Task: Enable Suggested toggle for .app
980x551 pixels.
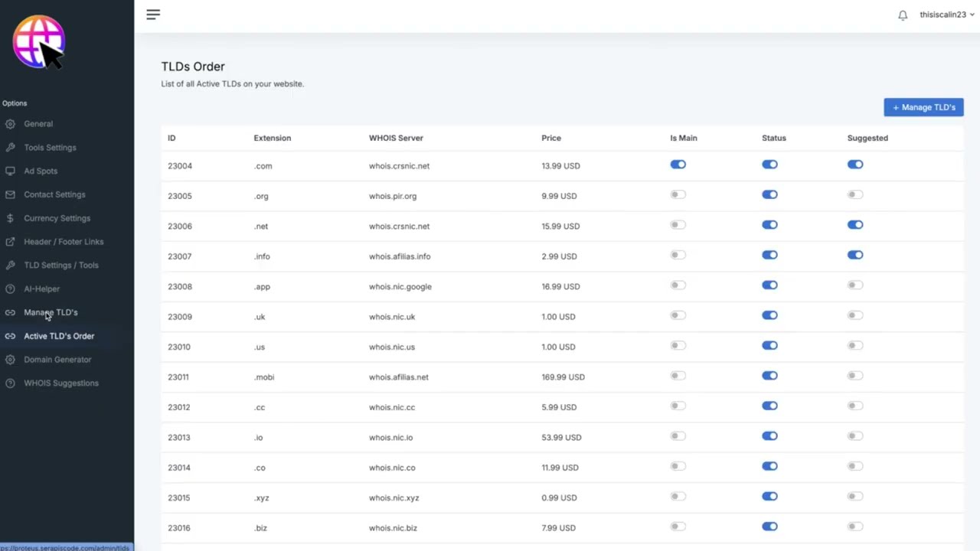Action: click(855, 285)
